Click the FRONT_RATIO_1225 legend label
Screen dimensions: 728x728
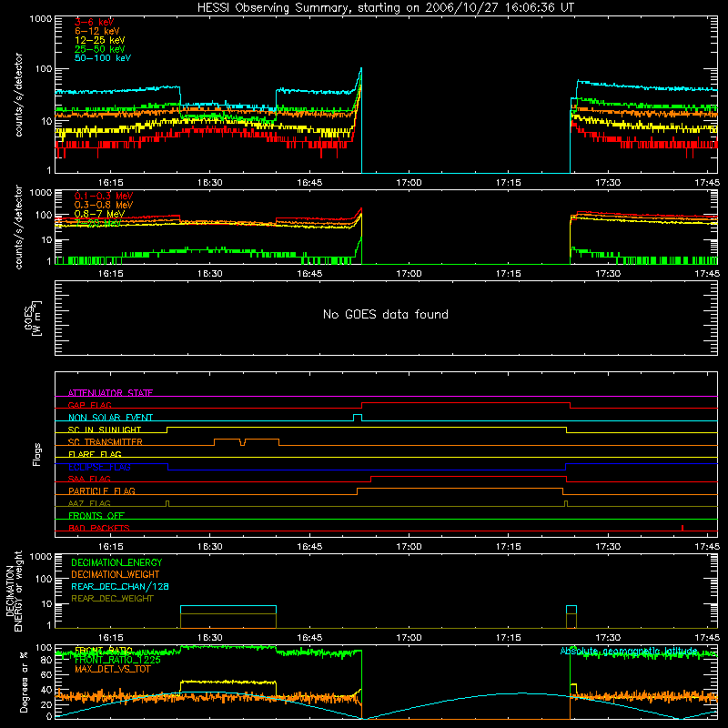click(117, 660)
